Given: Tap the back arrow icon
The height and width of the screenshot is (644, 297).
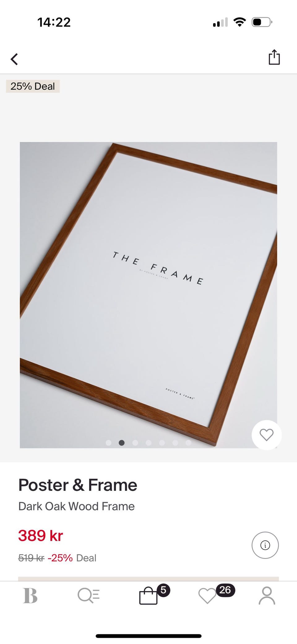Looking at the screenshot, I should (x=14, y=59).
